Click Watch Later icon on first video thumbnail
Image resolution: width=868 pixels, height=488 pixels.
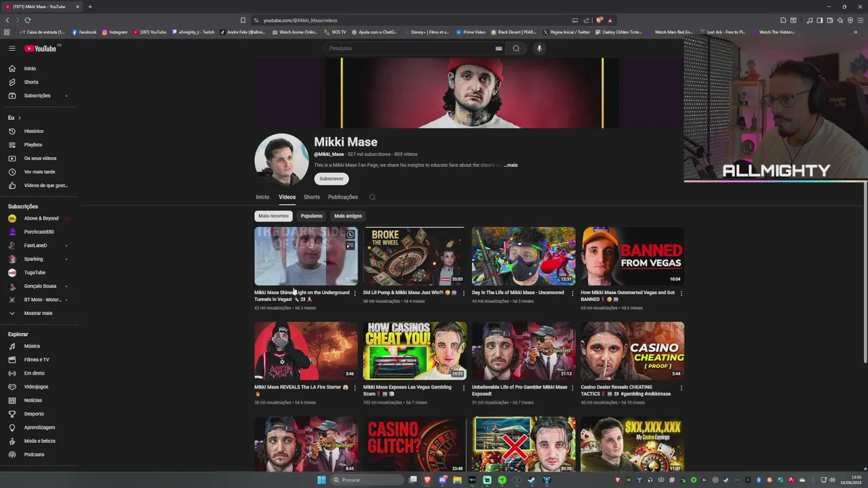coord(350,235)
